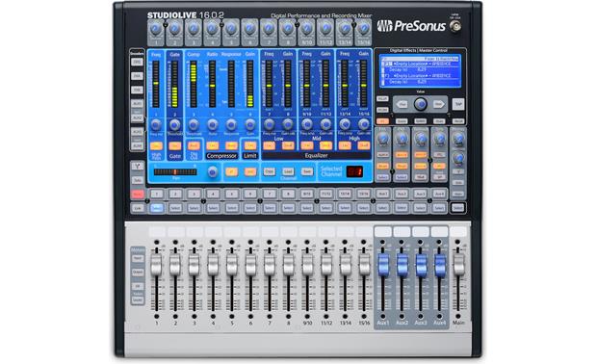Click the channel 1 trim knob
The width and height of the screenshot is (597, 364).
[156, 29]
